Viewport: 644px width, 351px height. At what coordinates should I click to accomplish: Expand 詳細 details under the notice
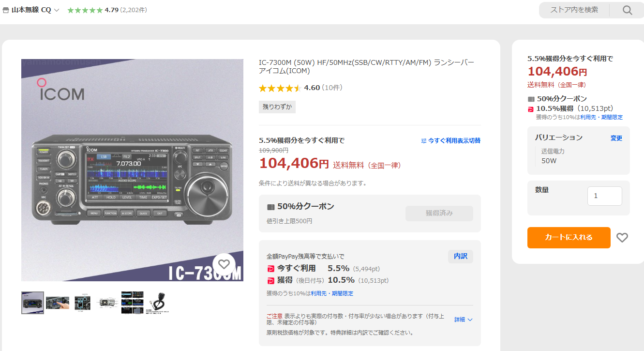pos(464,320)
